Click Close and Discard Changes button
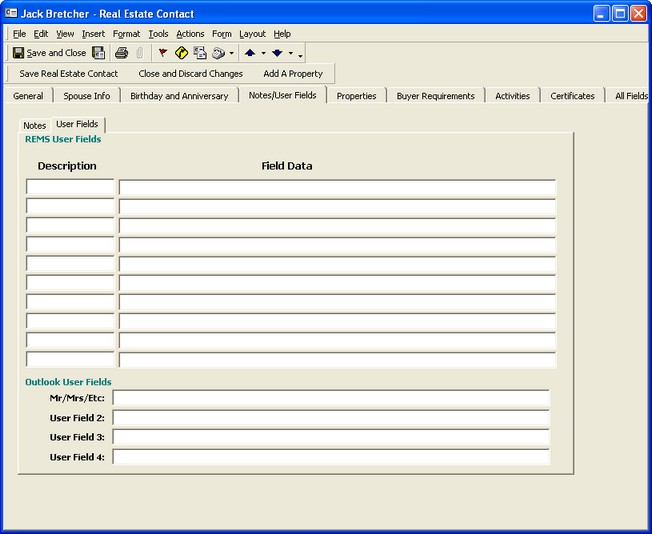This screenshot has height=534, width=652. 190,74
